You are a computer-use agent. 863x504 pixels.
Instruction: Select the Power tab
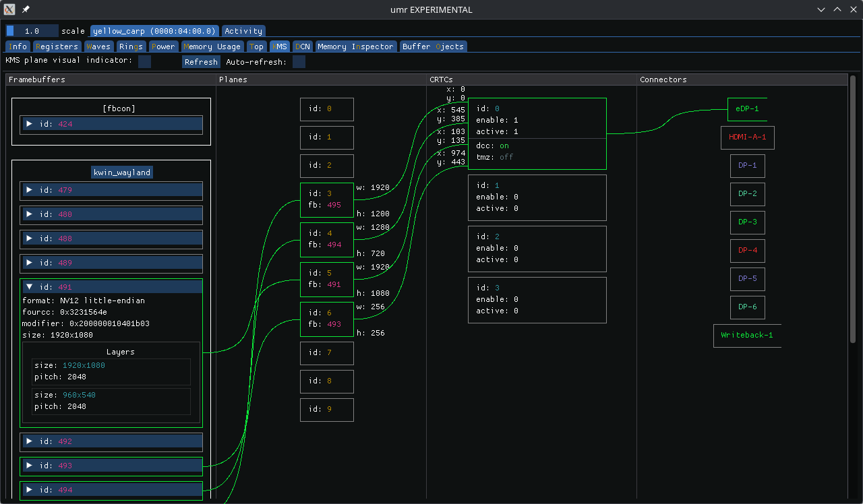tap(163, 46)
